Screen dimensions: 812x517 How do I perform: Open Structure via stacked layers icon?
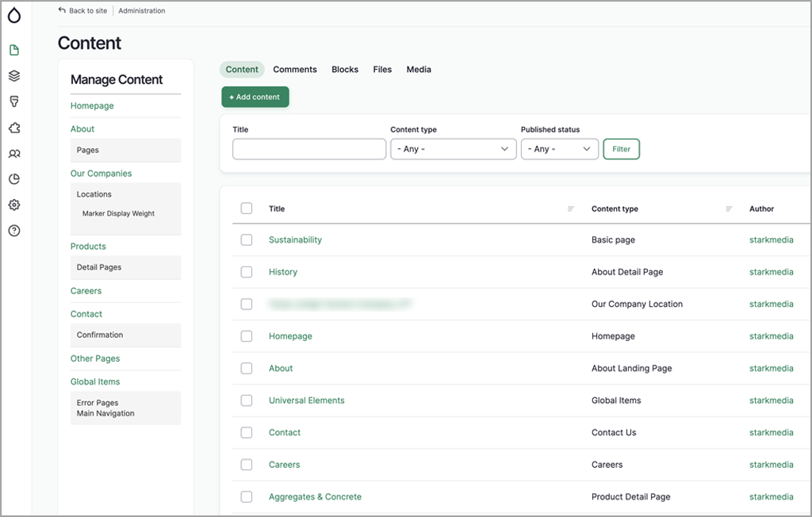coord(14,76)
